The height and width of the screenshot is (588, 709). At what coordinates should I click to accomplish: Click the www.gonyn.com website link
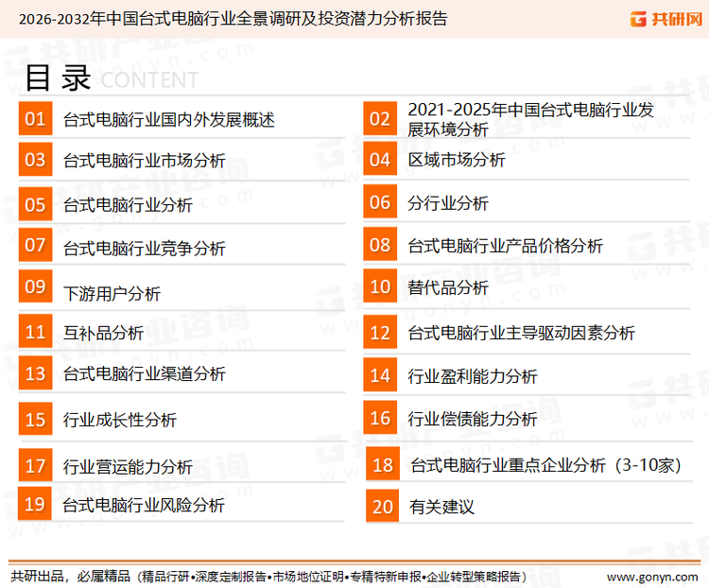pos(651,576)
